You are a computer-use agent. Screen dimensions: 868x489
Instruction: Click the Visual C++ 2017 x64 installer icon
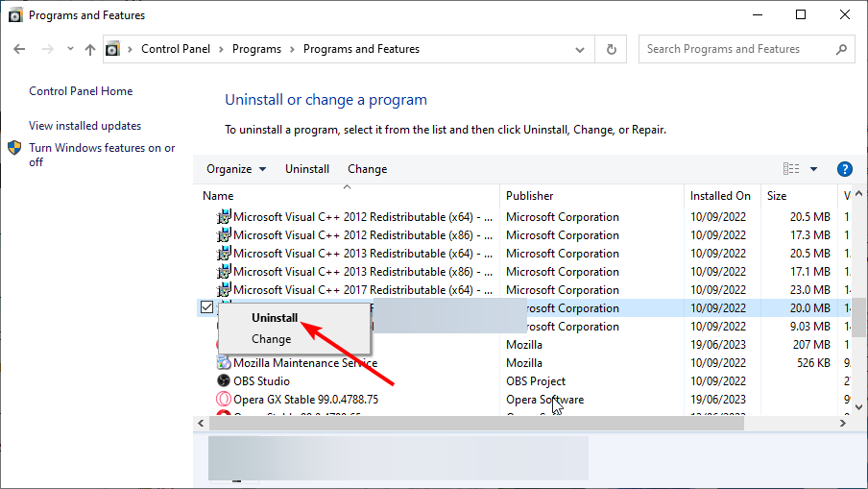[x=224, y=289]
